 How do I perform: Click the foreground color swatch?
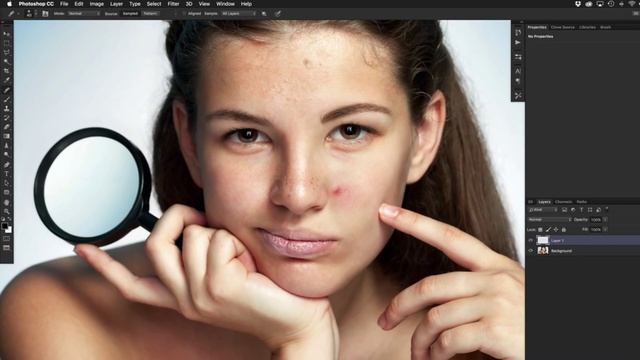5,226
